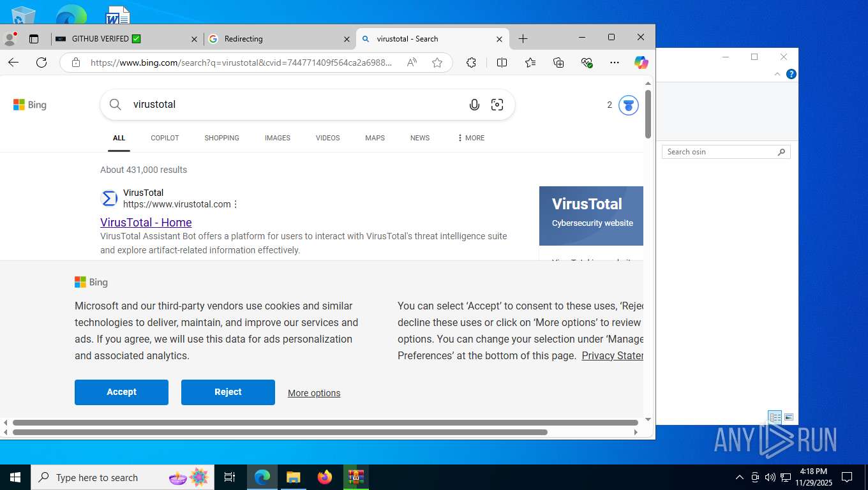This screenshot has width=868, height=490.
Task: Open the VIDEOS results tab
Action: (327, 138)
